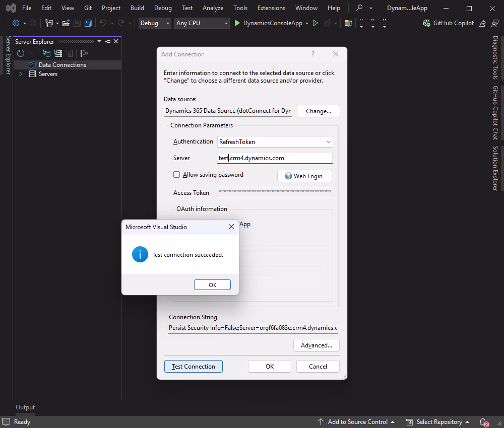Screen dimensions: 504x428
Task: Open the search options dropdown arrow
Action: click(x=371, y=8)
